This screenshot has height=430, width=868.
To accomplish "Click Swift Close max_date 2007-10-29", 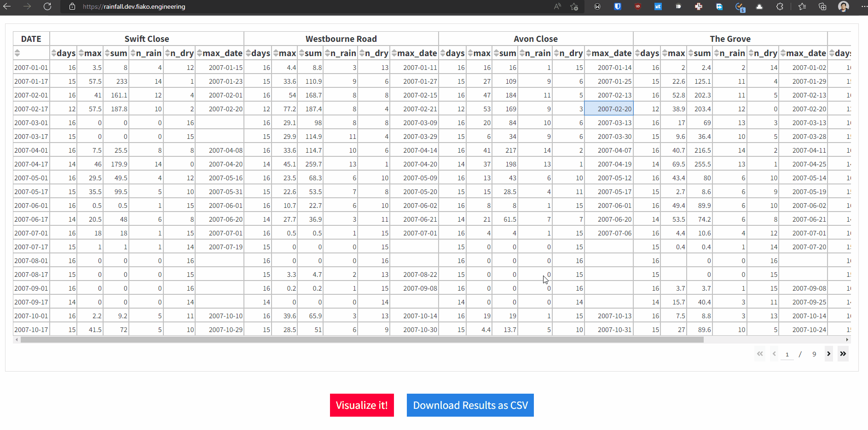I will click(x=220, y=329).
